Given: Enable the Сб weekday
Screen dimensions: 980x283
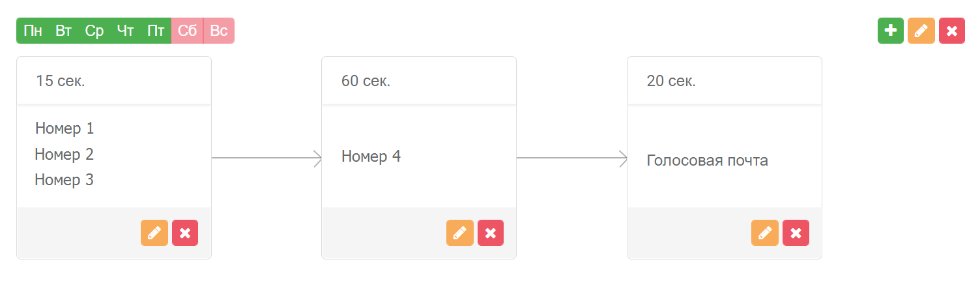Looking at the screenshot, I should click(x=187, y=31).
